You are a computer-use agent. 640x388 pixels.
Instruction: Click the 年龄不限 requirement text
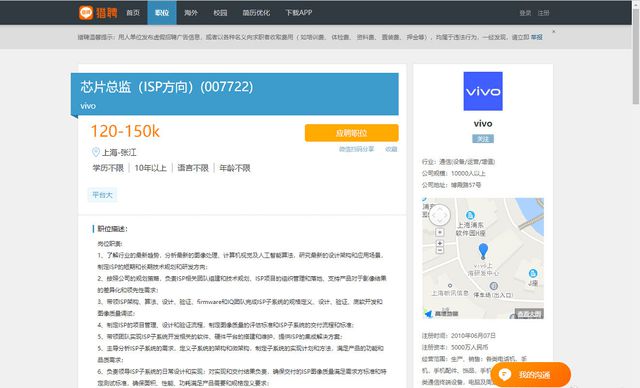(x=235, y=168)
